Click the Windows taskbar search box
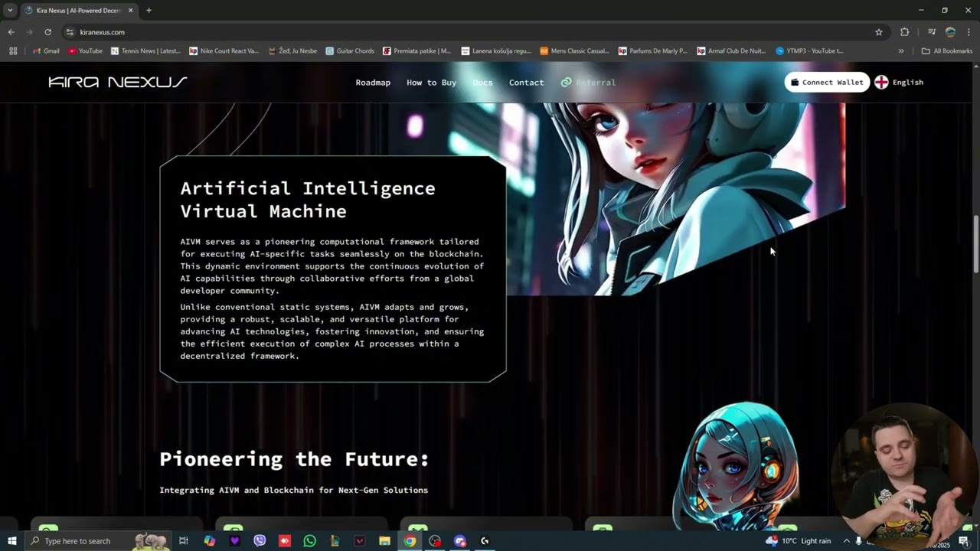The width and height of the screenshot is (980, 551). [98, 541]
